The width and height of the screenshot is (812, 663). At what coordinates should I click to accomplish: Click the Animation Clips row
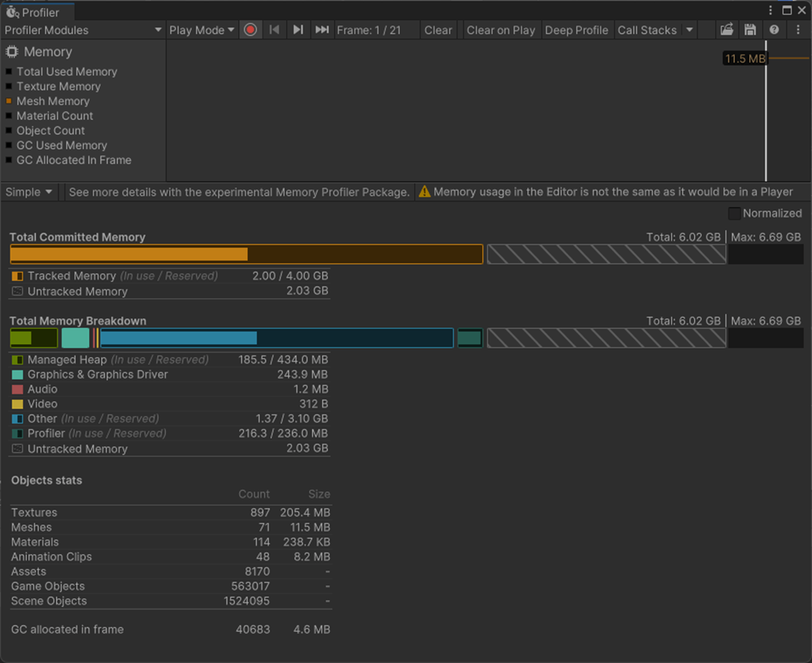[x=171, y=557]
